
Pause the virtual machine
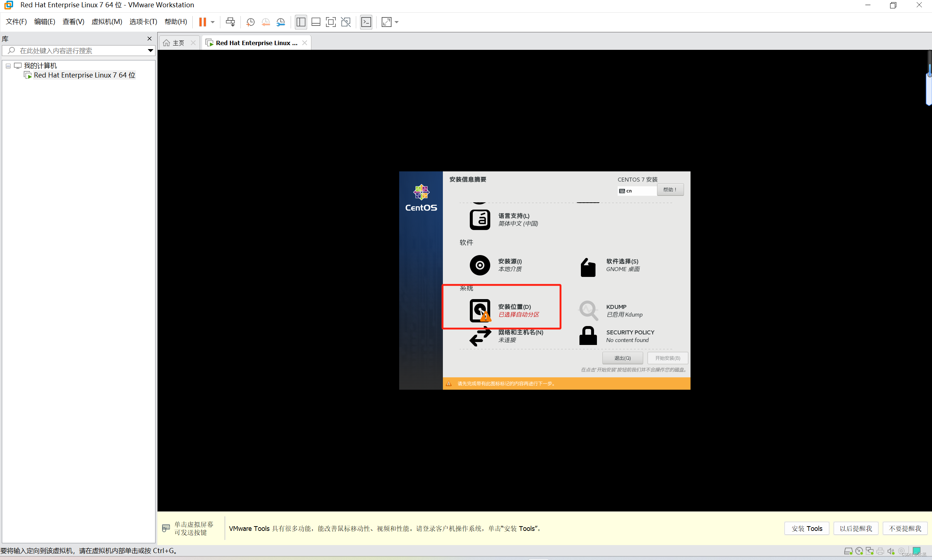[202, 22]
